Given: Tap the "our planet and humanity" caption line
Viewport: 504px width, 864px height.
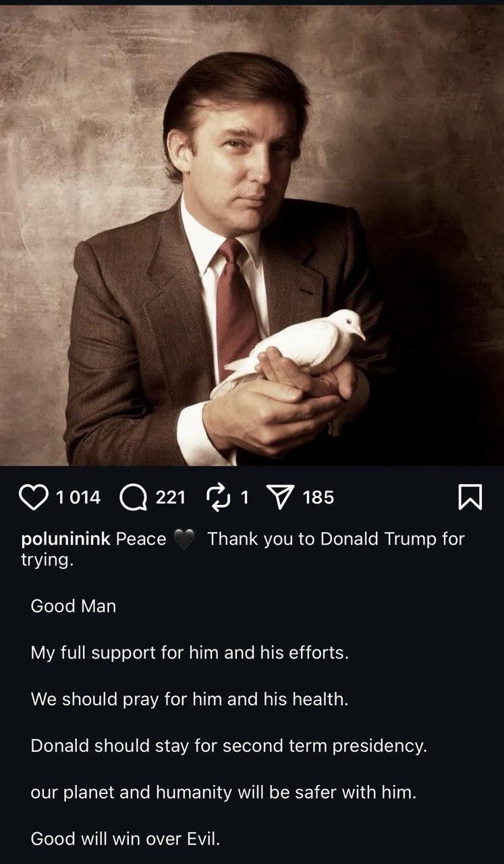Looking at the screenshot, I should click(x=223, y=792).
